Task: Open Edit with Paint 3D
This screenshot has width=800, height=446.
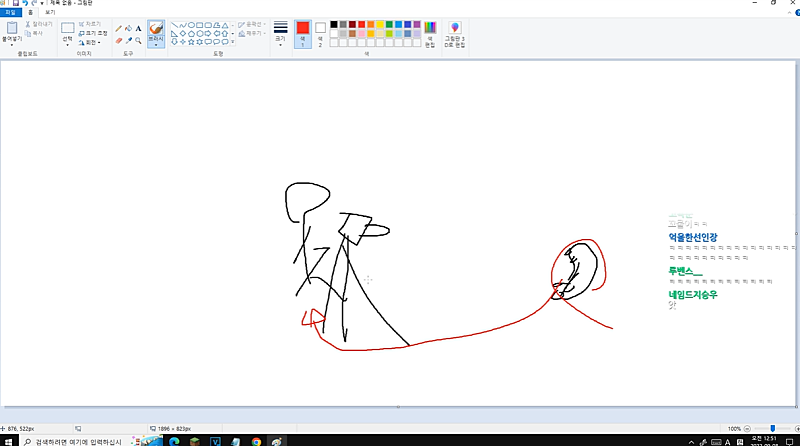Action: click(454, 34)
